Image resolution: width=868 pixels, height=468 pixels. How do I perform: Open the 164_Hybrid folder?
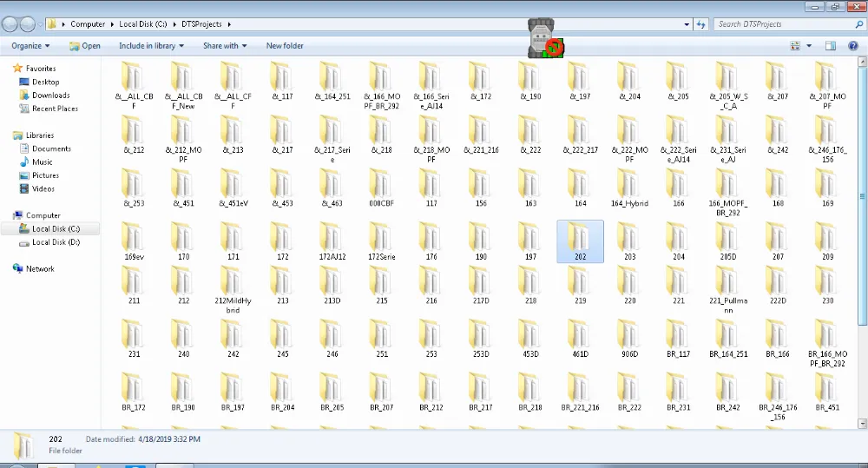pyautogui.click(x=629, y=184)
